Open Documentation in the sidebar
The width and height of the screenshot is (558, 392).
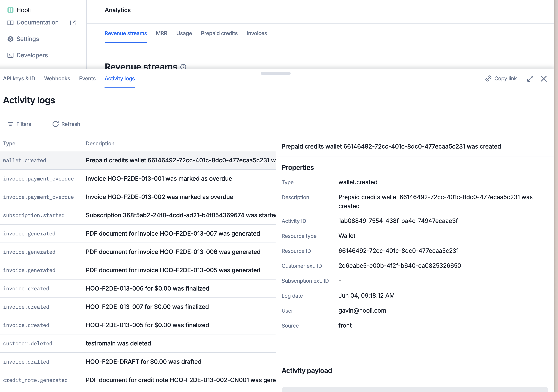[37, 23]
